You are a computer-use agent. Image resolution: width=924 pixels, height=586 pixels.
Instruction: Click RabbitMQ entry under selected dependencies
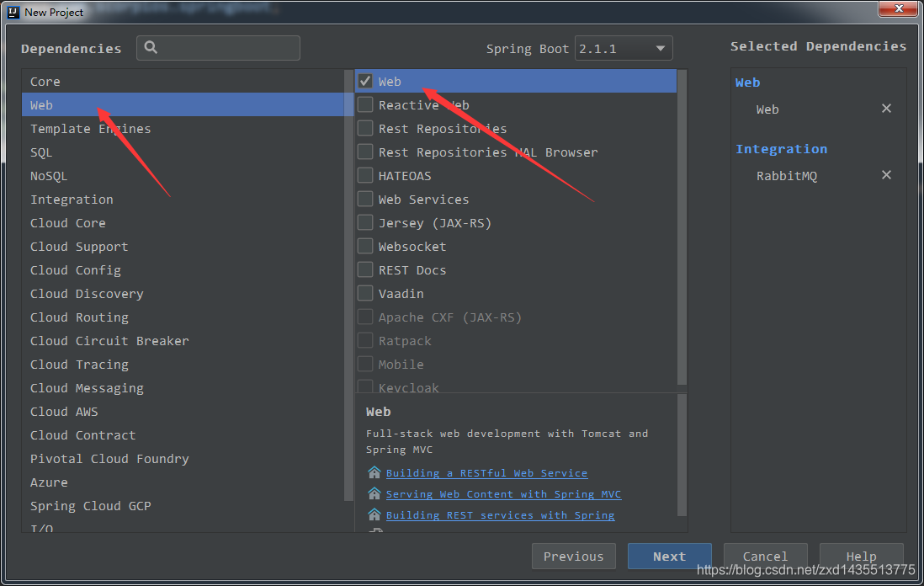[x=787, y=176]
